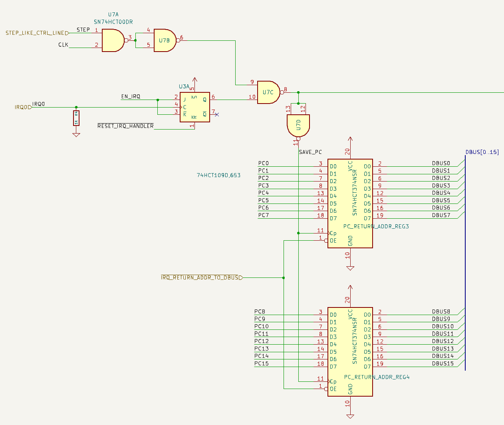
Task: Select the U7C gate with pins 9 and 10
Action: [x=268, y=92]
